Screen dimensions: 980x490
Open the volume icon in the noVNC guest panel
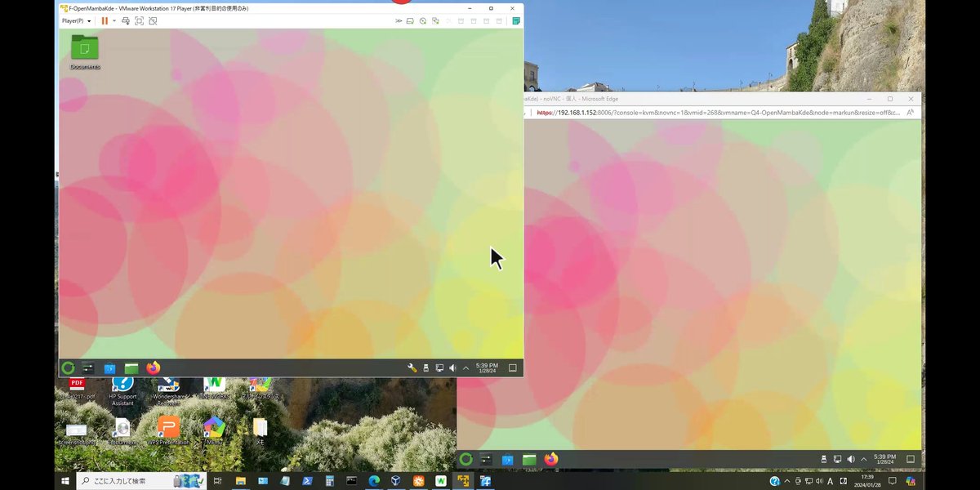[x=851, y=460]
